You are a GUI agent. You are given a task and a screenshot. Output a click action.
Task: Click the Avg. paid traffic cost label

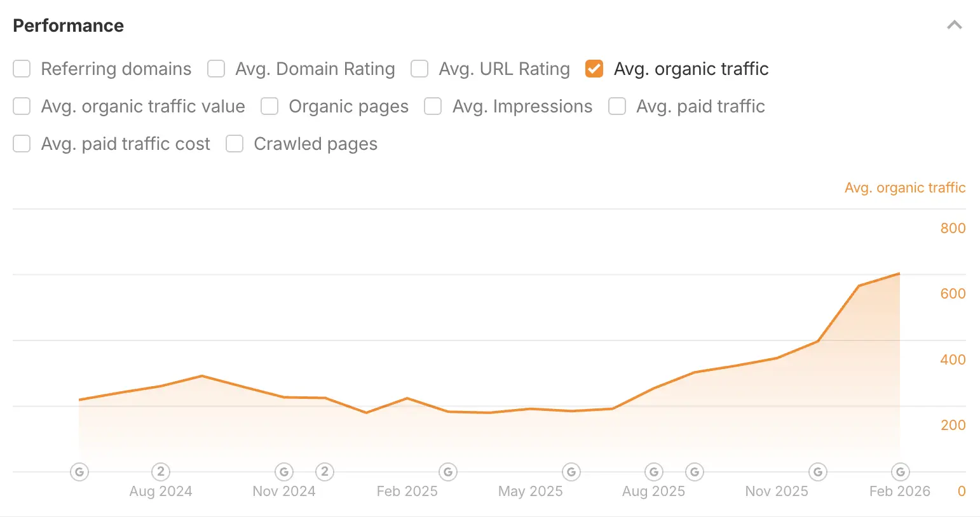(125, 144)
